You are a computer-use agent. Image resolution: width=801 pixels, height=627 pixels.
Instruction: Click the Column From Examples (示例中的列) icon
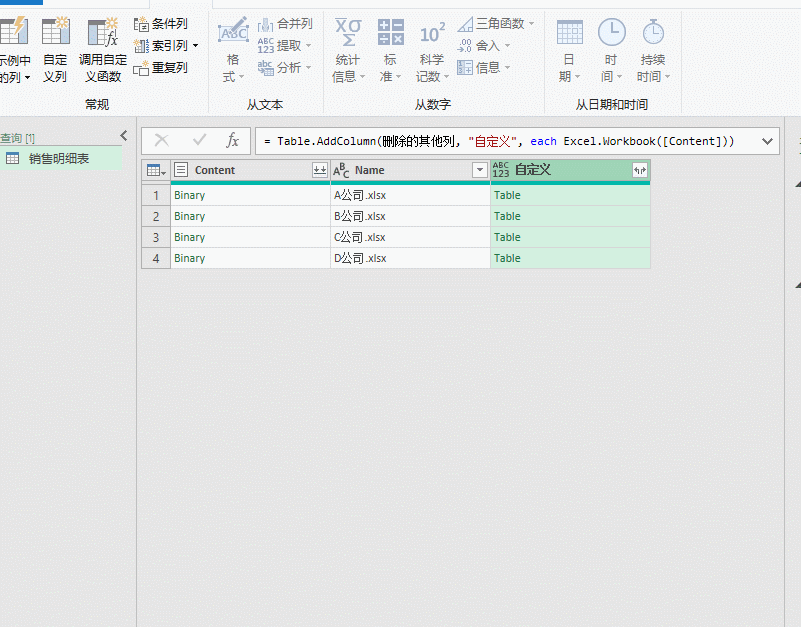pyautogui.click(x=14, y=31)
